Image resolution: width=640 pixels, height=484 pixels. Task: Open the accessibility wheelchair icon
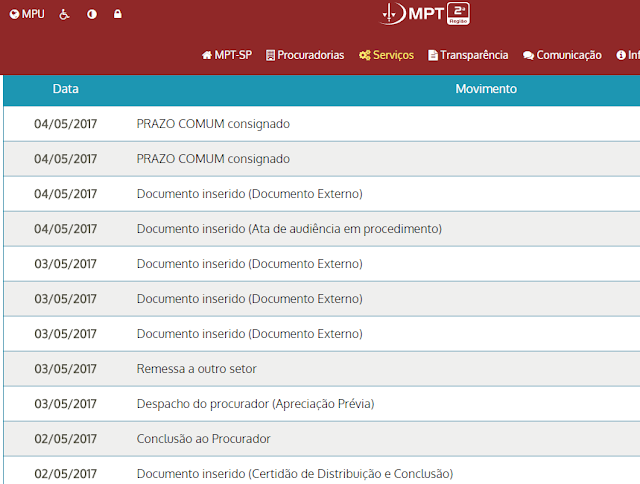tap(64, 14)
